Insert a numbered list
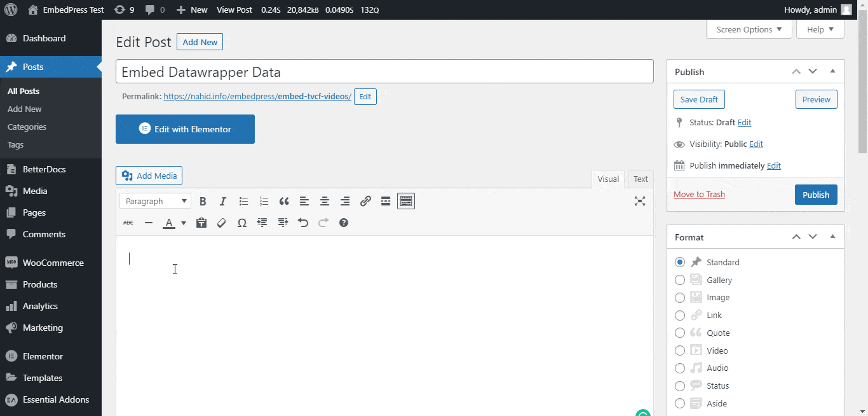 264,201
